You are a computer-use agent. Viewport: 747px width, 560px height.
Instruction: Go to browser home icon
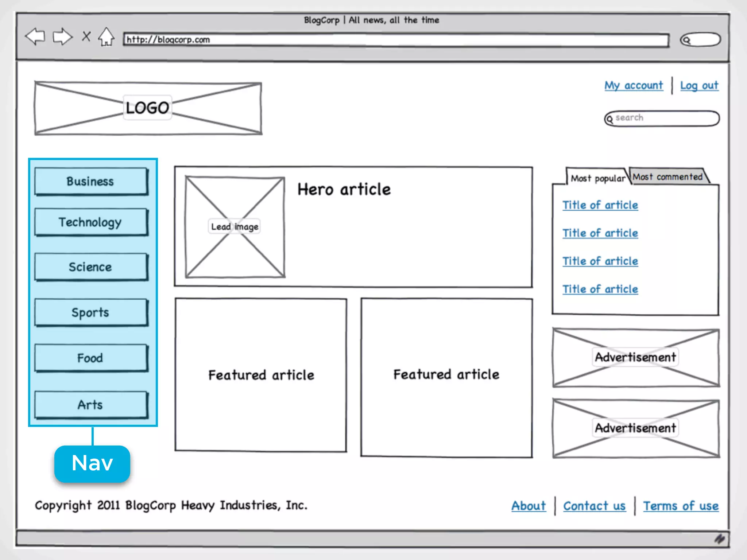coord(106,37)
